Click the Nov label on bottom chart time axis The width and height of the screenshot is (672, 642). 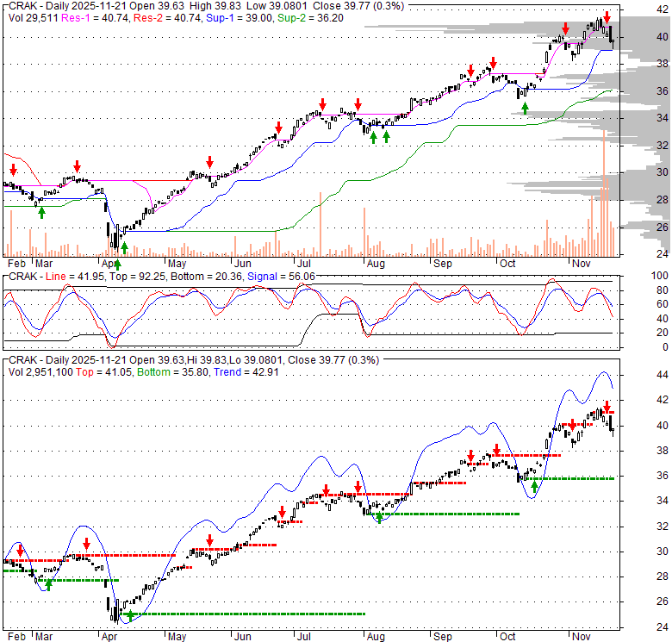pos(582,637)
